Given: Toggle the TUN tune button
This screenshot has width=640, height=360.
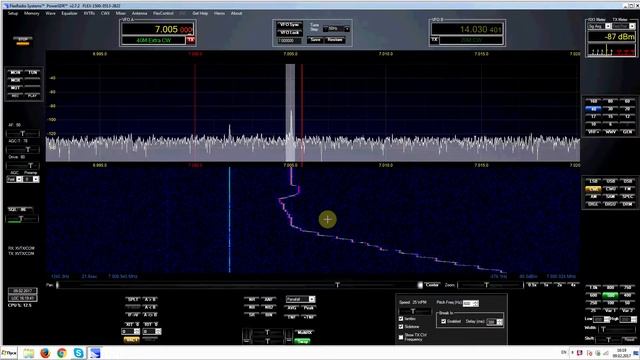Looking at the screenshot, I should 33,72.
